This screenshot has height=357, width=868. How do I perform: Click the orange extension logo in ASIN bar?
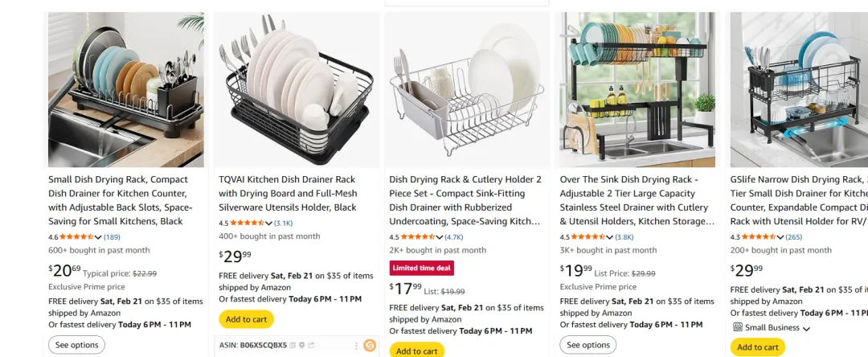370,346
